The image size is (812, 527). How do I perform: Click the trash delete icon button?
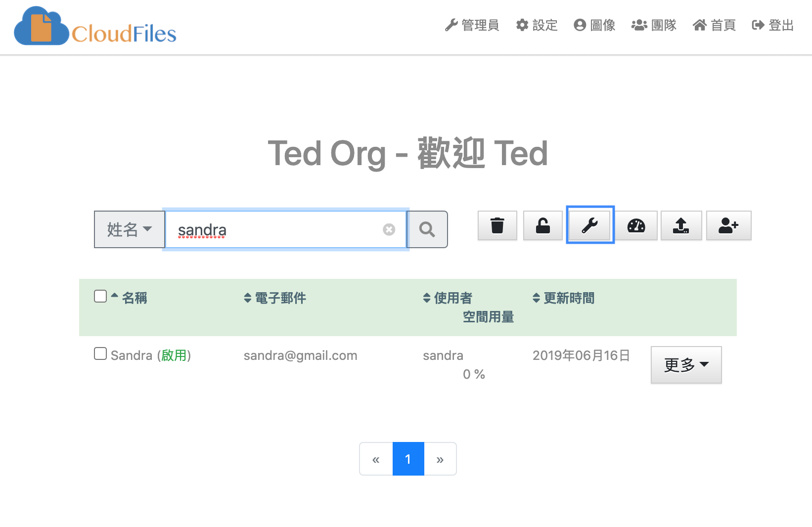tap(497, 225)
